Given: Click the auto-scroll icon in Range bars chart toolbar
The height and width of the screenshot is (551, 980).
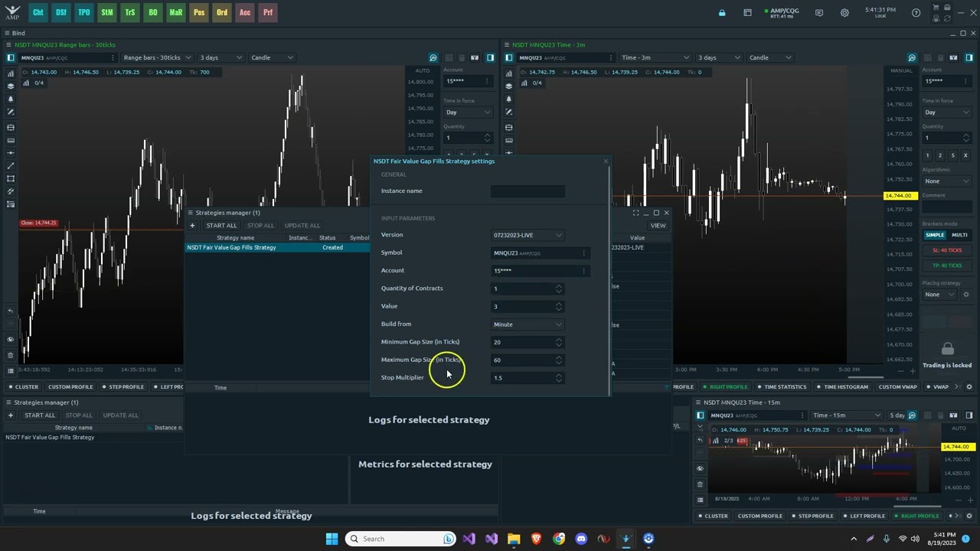Looking at the screenshot, I should tap(433, 57).
